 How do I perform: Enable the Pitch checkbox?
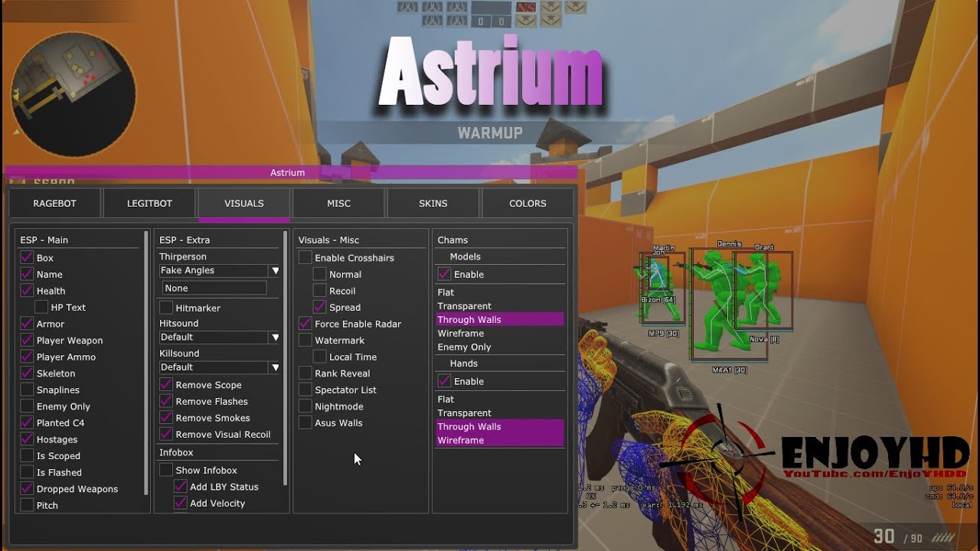tap(27, 505)
